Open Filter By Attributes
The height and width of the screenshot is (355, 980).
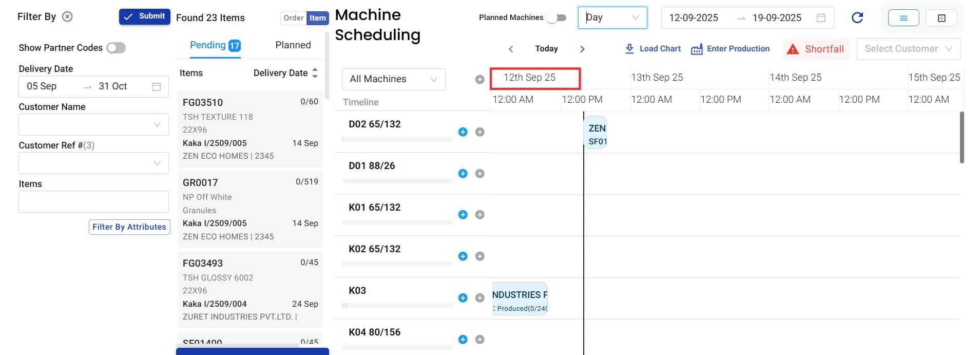click(129, 227)
